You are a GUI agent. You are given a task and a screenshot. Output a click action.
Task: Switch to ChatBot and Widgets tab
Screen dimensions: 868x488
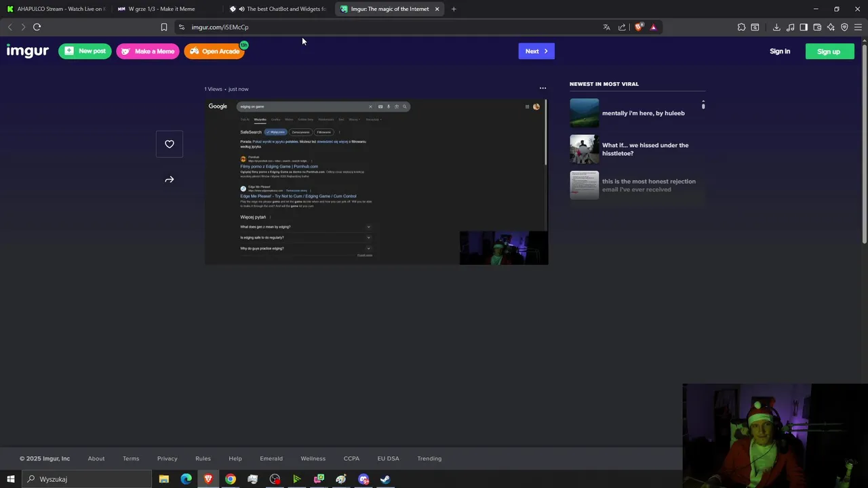pos(278,9)
